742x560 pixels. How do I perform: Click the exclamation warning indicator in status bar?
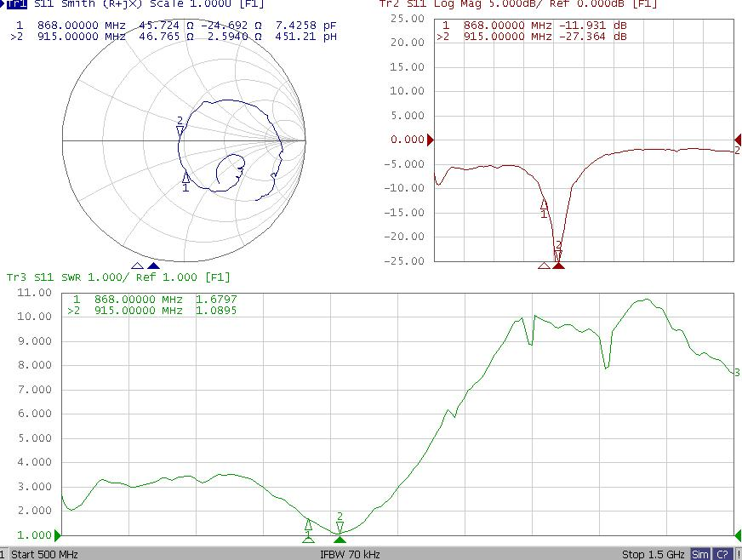(738, 554)
